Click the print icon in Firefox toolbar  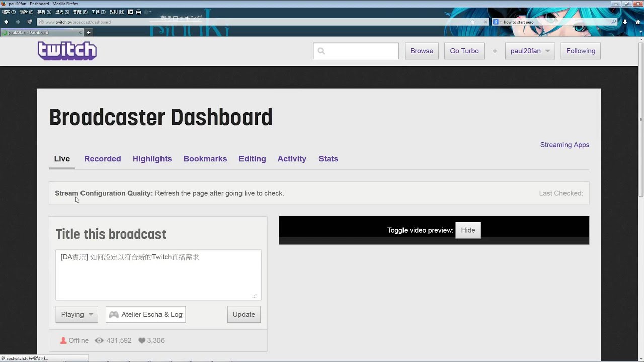(x=138, y=12)
